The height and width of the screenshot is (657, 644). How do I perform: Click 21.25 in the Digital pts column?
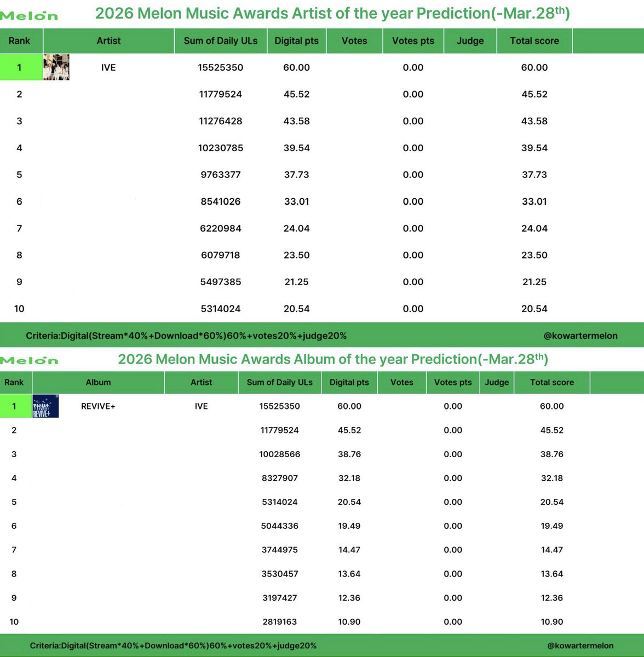click(x=296, y=282)
